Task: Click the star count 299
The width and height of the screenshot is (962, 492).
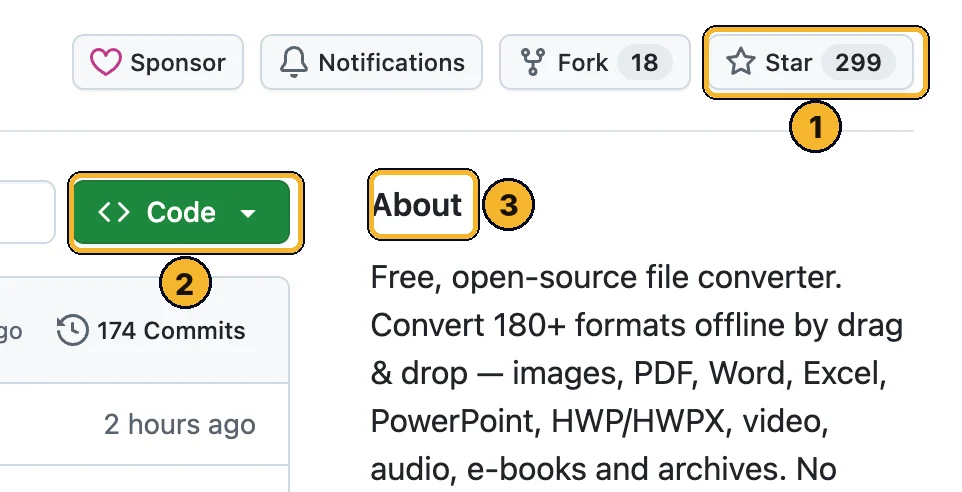Action: click(858, 63)
